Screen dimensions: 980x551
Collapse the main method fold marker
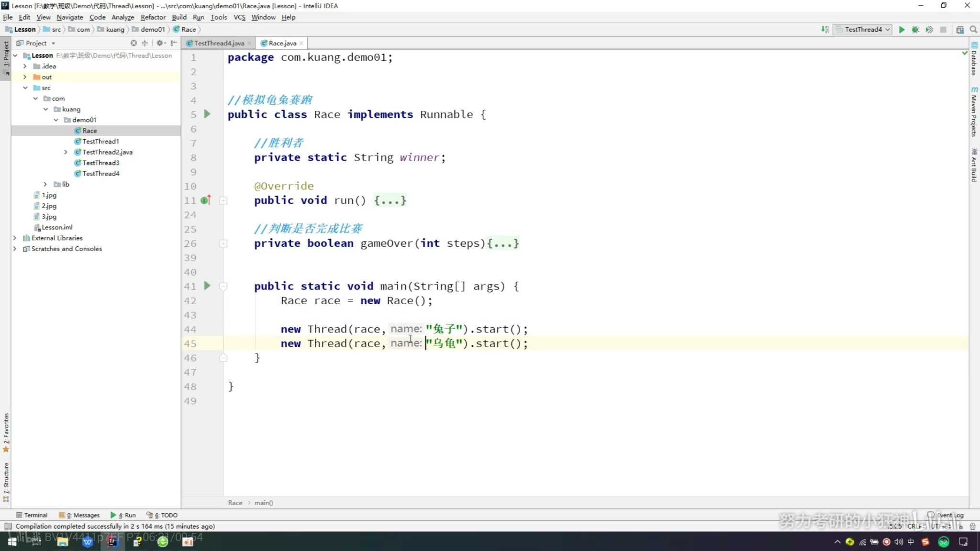[x=223, y=286]
